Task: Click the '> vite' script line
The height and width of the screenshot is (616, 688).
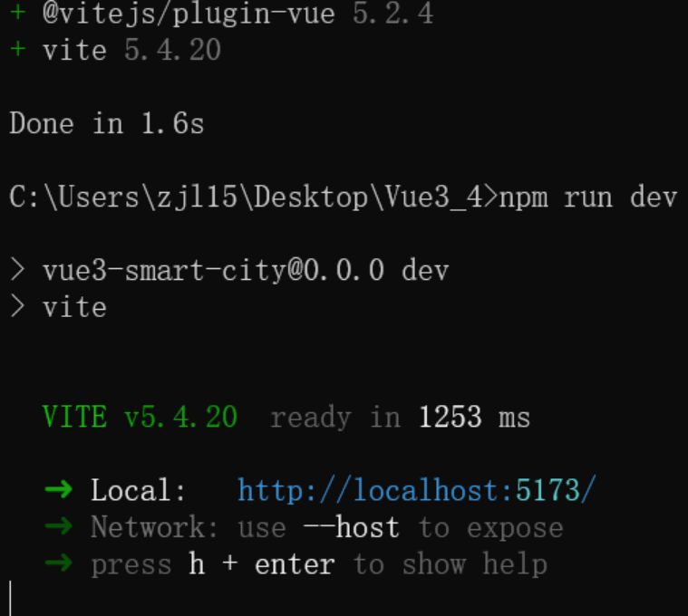Action: 58,306
